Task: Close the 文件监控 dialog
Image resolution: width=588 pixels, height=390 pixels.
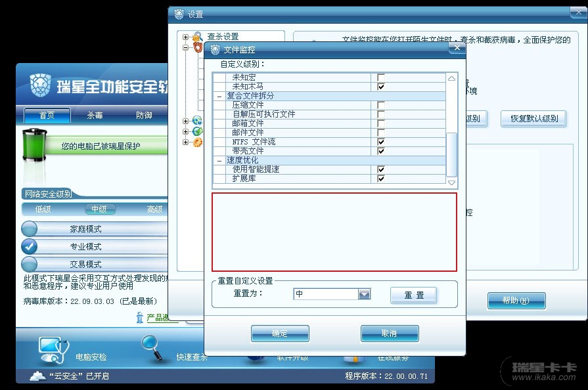Action: coord(457,48)
